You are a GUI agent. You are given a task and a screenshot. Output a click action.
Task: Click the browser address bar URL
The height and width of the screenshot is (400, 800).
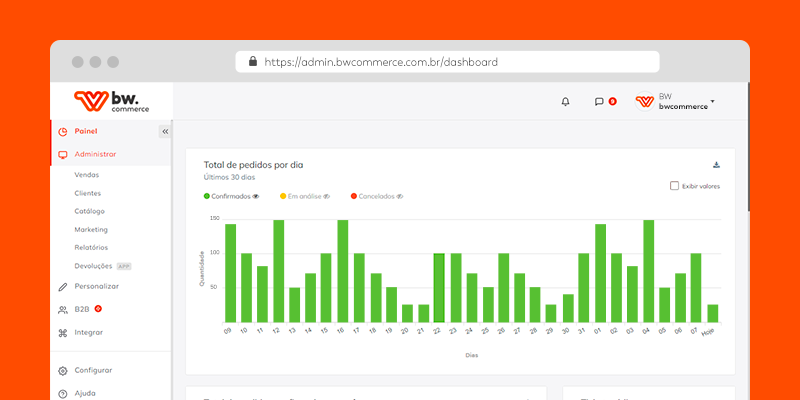click(380, 62)
